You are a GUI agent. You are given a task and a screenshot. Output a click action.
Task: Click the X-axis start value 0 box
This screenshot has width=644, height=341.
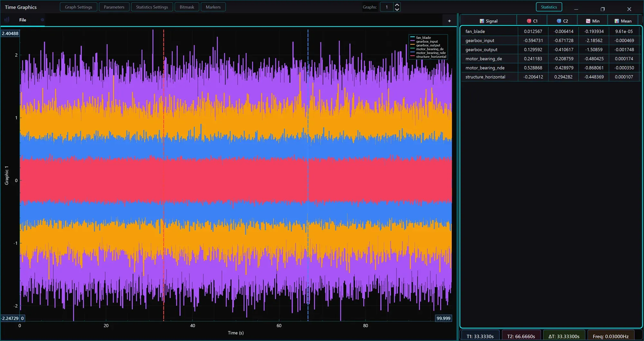(22, 318)
